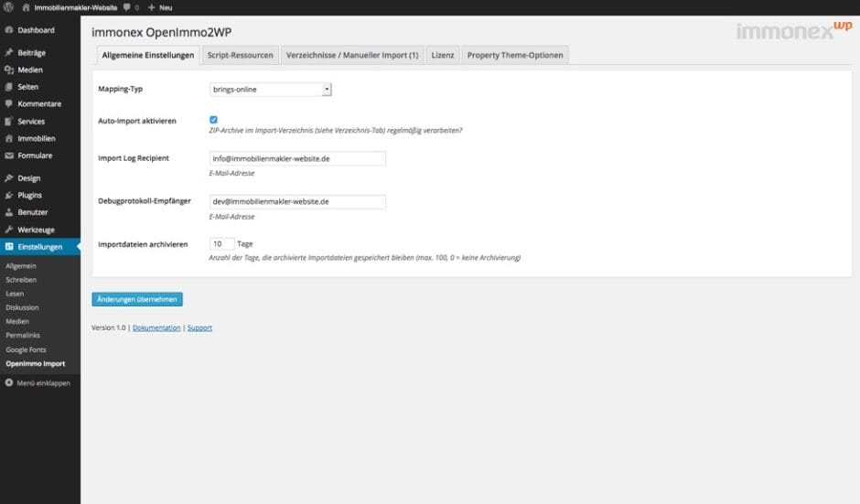This screenshot has height=504, width=860.
Task: Open Property Theme-Optionen tab
Action: point(515,55)
